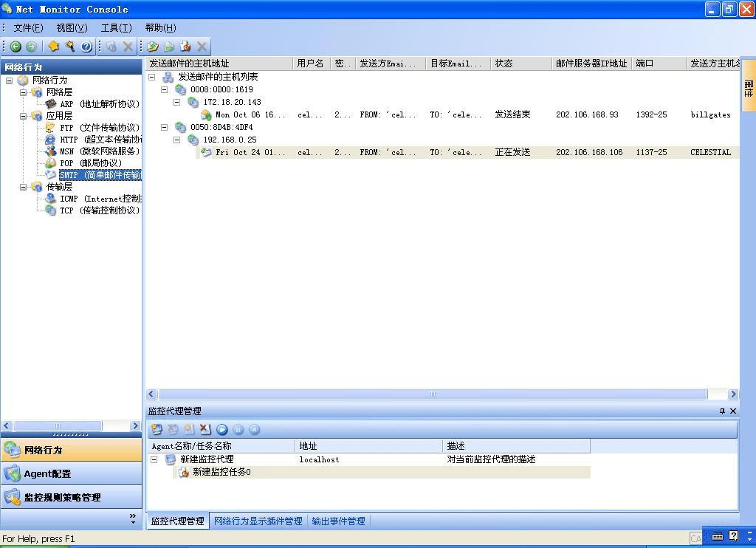
Task: Sort by 用户名 column header
Action: 312,64
